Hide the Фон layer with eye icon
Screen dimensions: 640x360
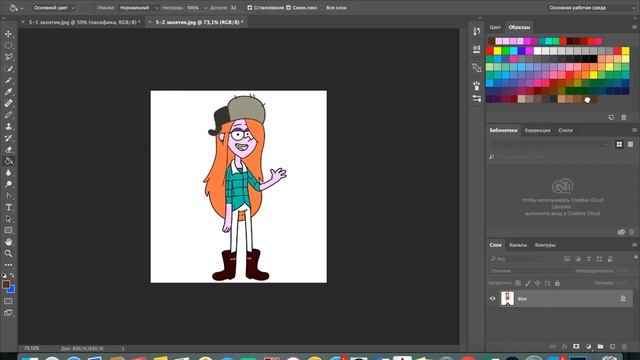[492, 299]
